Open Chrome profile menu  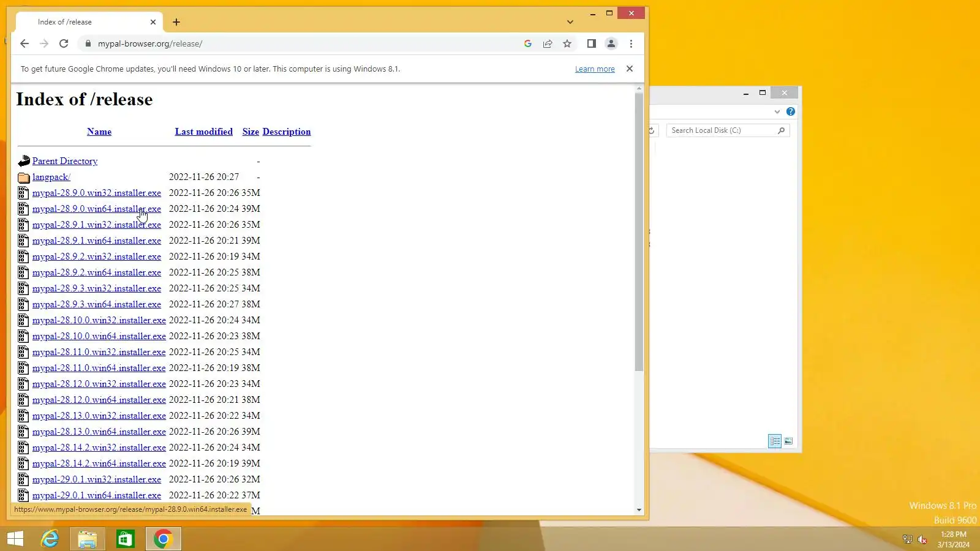[x=611, y=43]
